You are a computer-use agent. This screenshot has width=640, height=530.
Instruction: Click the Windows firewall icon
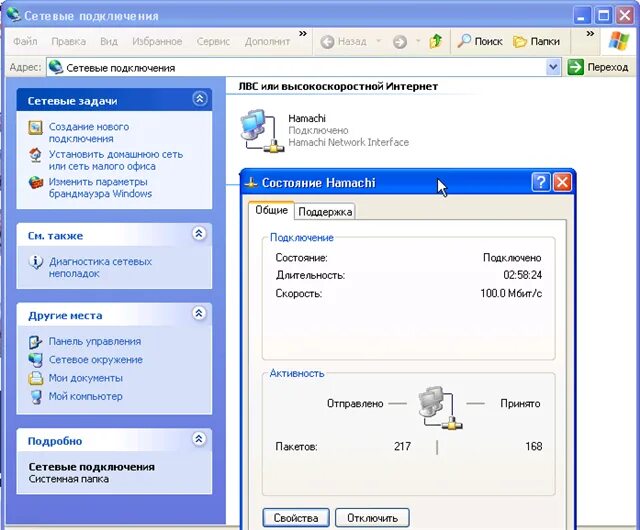(36, 182)
